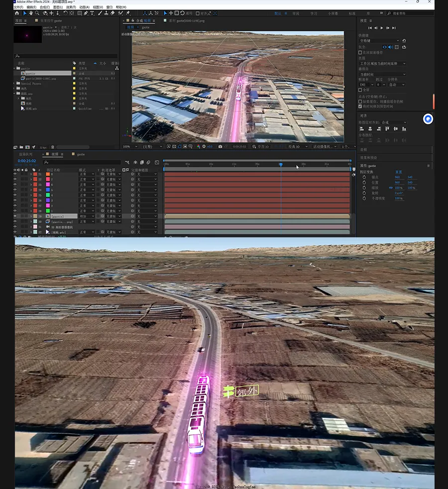Toggle play cached frames checkbox
448x489 pixels.
click(x=360, y=101)
